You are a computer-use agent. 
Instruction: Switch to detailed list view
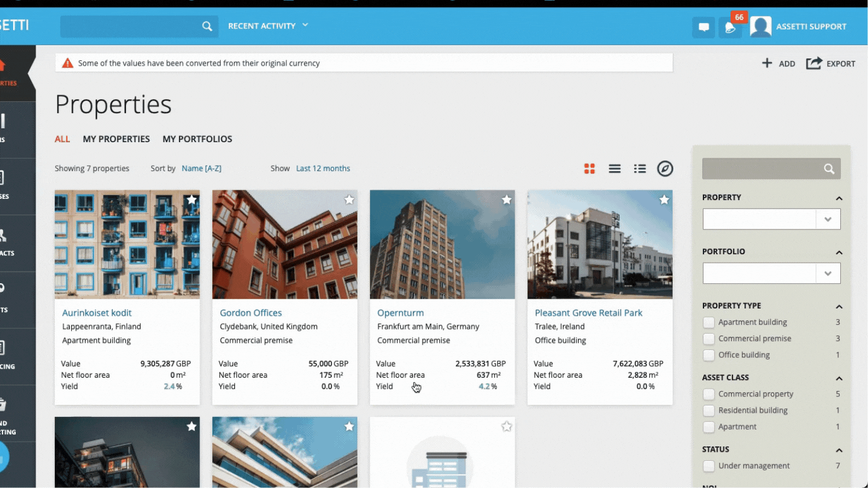[640, 169]
